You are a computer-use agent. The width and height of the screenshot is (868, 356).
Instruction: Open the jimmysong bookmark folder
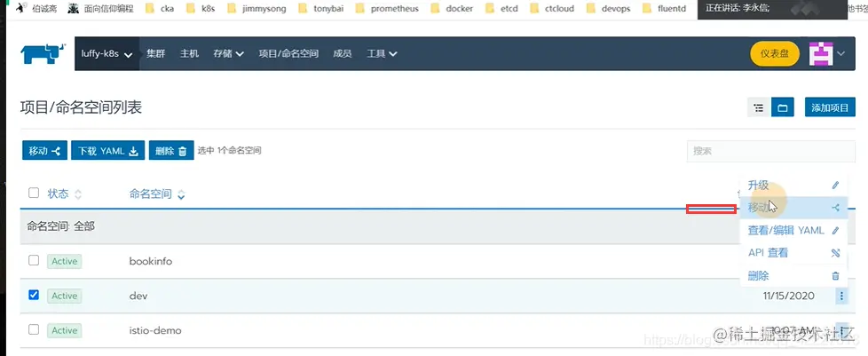click(256, 9)
